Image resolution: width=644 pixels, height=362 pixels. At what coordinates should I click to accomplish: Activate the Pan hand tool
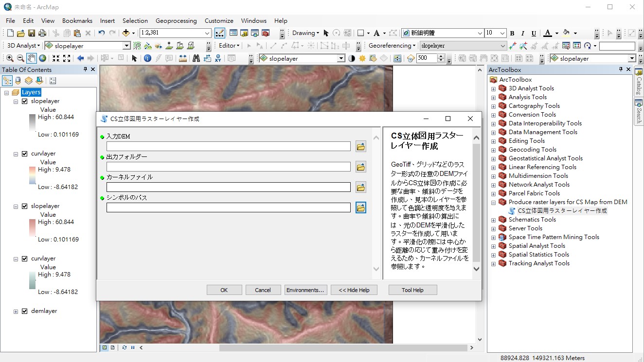pyautogui.click(x=32, y=58)
